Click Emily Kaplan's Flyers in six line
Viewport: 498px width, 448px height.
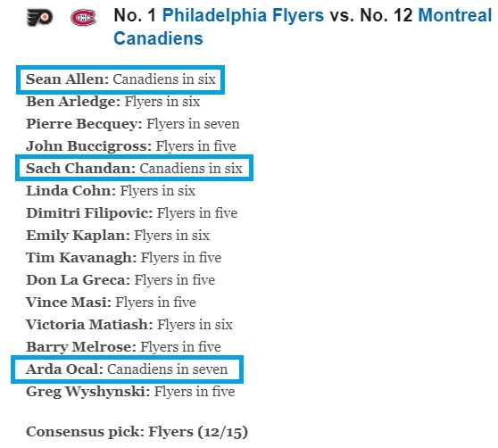tap(118, 236)
